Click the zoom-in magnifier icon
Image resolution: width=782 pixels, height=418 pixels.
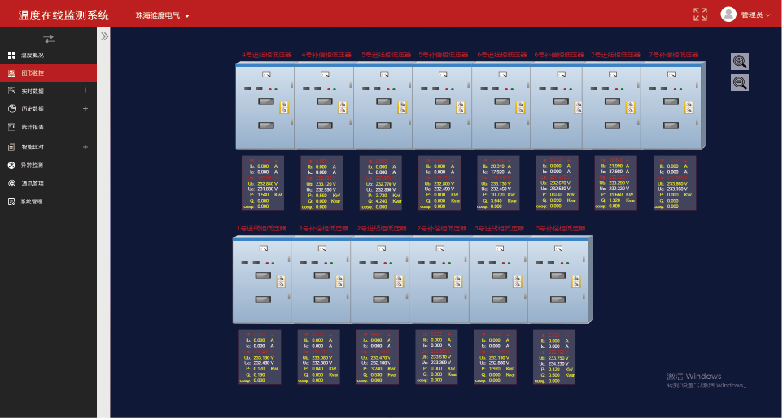740,61
